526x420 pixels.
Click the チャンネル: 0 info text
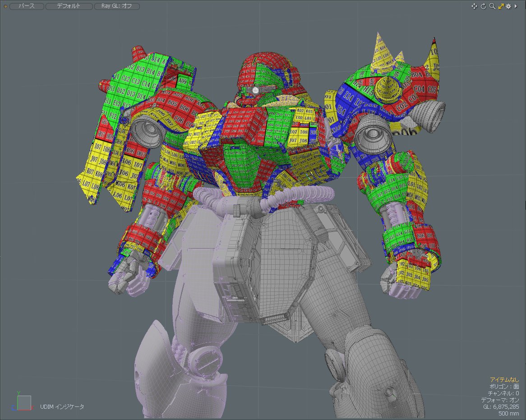click(x=503, y=393)
